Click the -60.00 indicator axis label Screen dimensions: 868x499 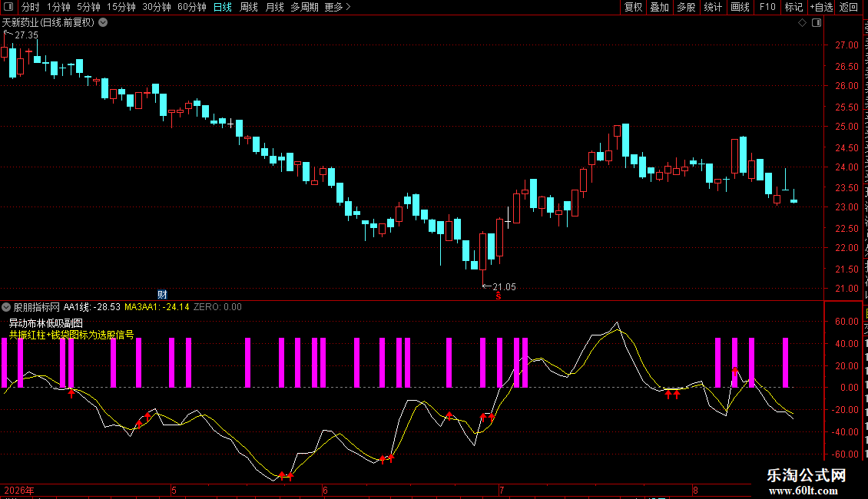click(845, 454)
